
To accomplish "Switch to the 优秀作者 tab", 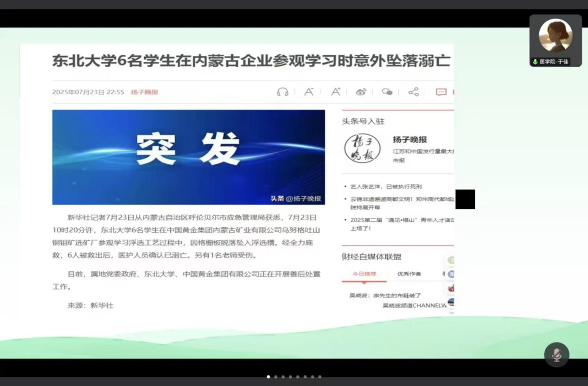I will tap(409, 274).
